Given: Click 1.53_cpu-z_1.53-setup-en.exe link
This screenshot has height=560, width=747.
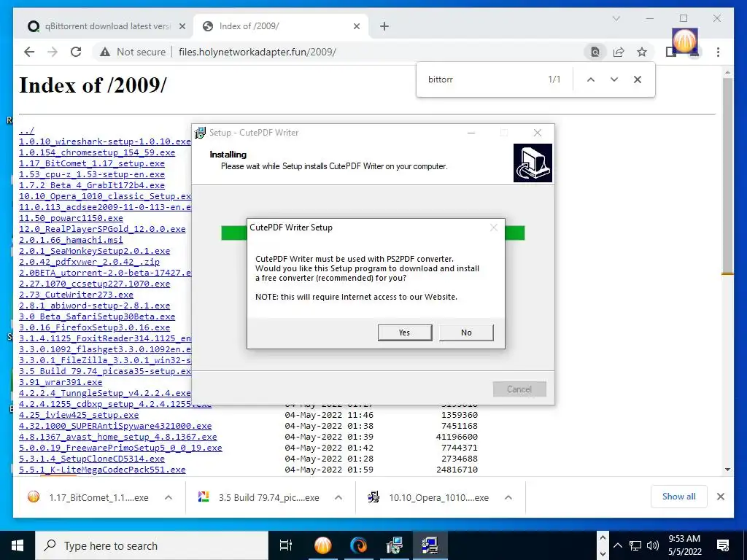Looking at the screenshot, I should 92,174.
